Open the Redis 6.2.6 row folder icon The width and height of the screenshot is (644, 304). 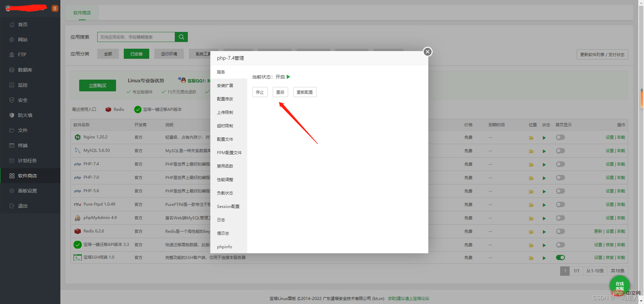531,232
